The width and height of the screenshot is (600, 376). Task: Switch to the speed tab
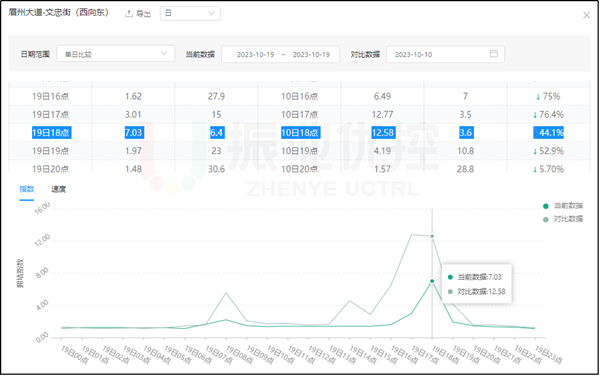(x=59, y=189)
